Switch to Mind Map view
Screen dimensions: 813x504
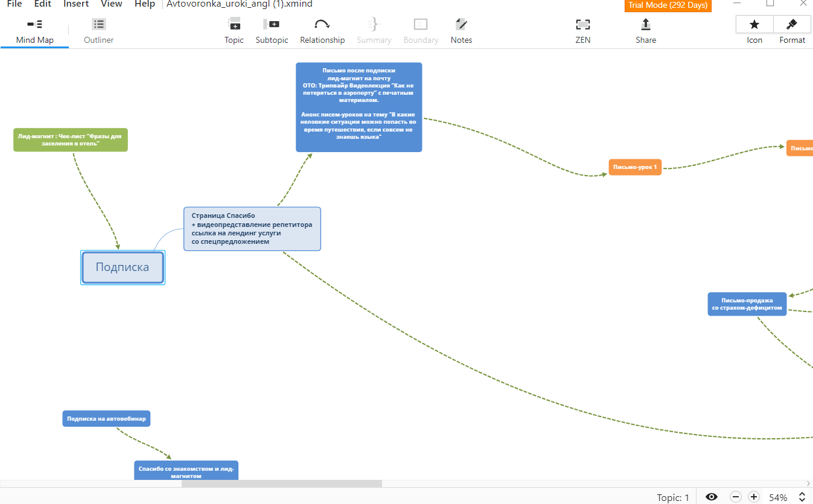tap(34, 30)
